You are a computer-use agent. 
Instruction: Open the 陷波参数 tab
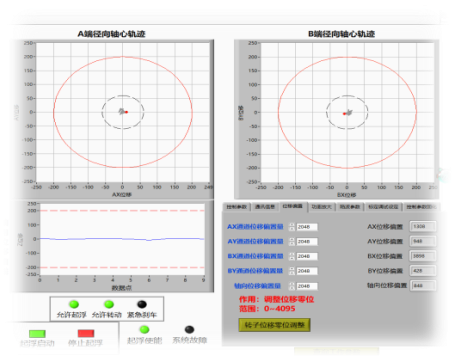tap(350, 207)
